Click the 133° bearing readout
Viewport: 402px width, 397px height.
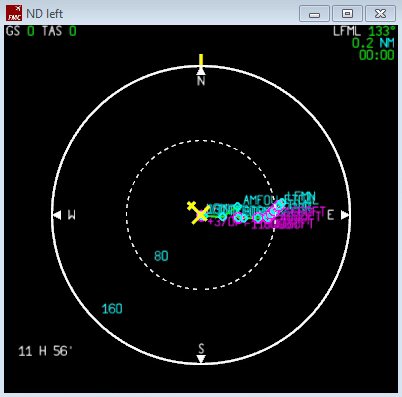(x=382, y=31)
